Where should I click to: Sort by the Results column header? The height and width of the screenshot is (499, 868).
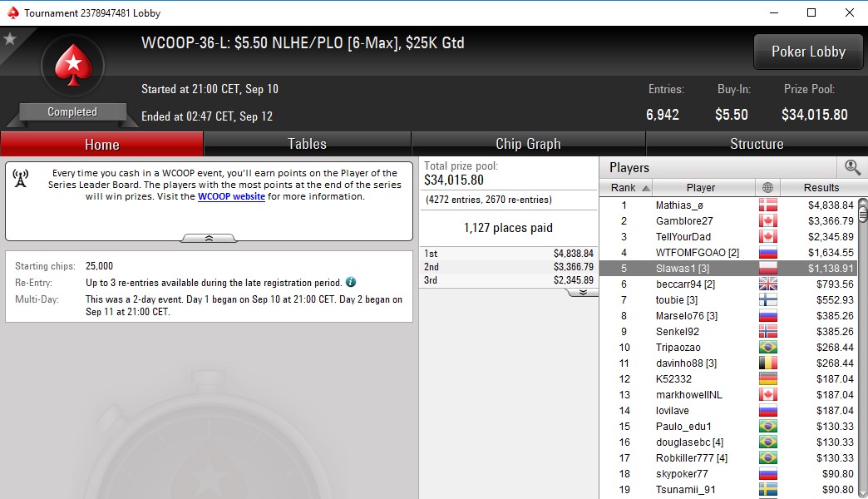coord(821,187)
